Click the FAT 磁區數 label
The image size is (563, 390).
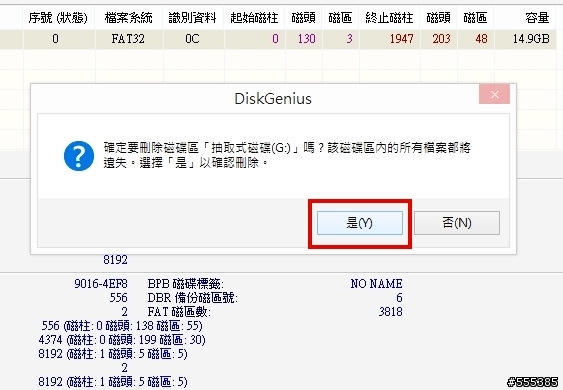pyautogui.click(x=179, y=312)
